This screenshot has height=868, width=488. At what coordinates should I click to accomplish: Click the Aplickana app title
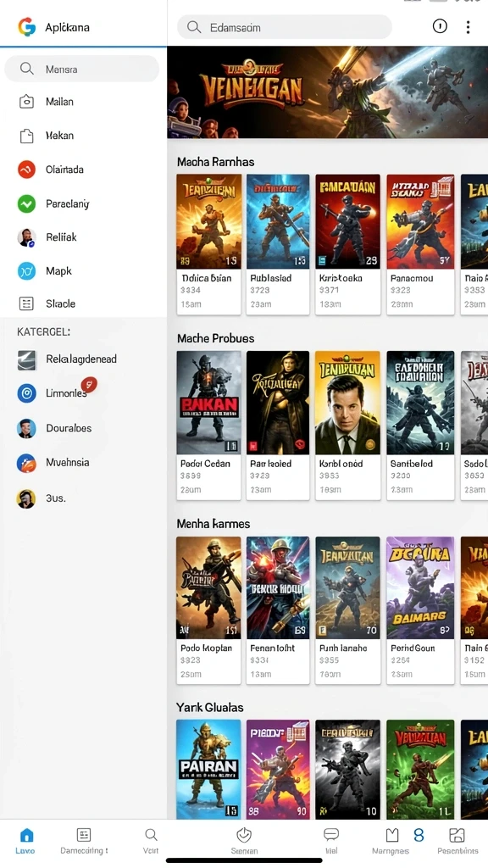coord(68,27)
